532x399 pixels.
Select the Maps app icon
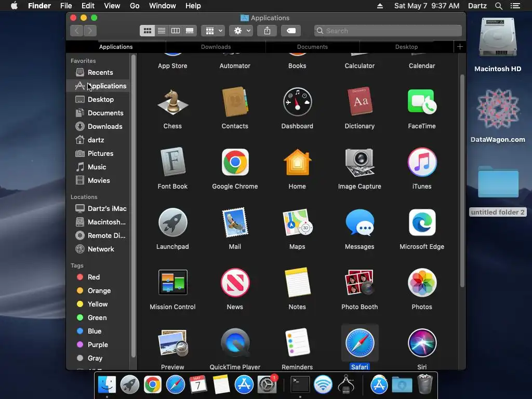[297, 222]
